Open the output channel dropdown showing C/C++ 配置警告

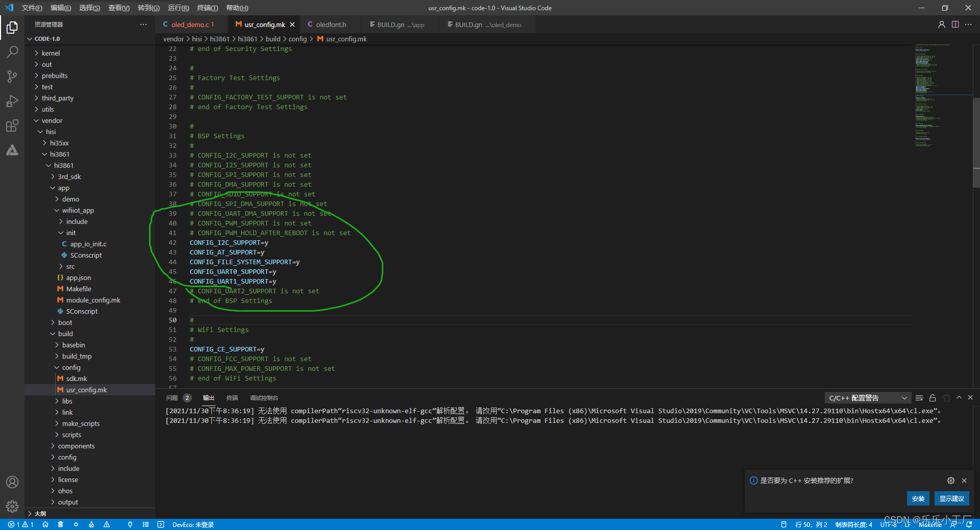[868, 398]
